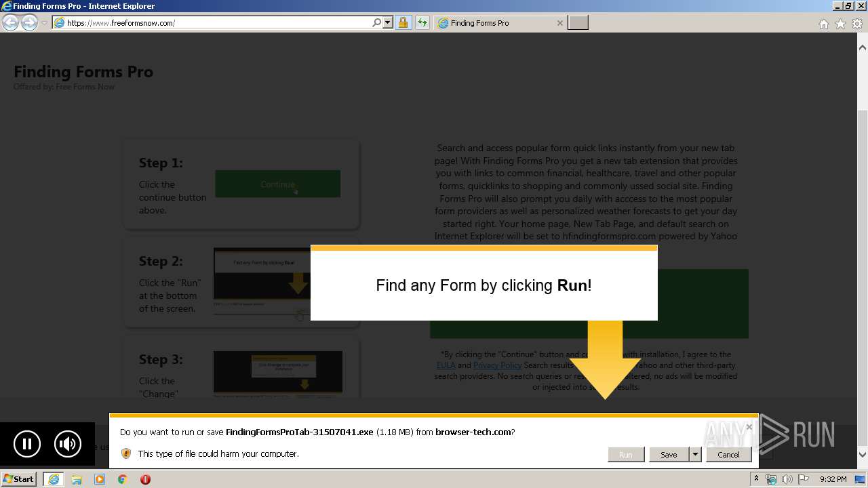Open the volume tray icon
Screen dimensions: 868x488
787,479
